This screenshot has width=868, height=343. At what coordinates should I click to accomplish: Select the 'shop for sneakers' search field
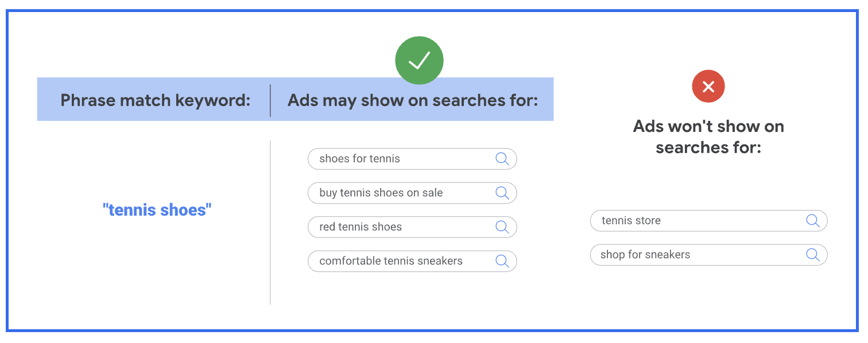(708, 255)
